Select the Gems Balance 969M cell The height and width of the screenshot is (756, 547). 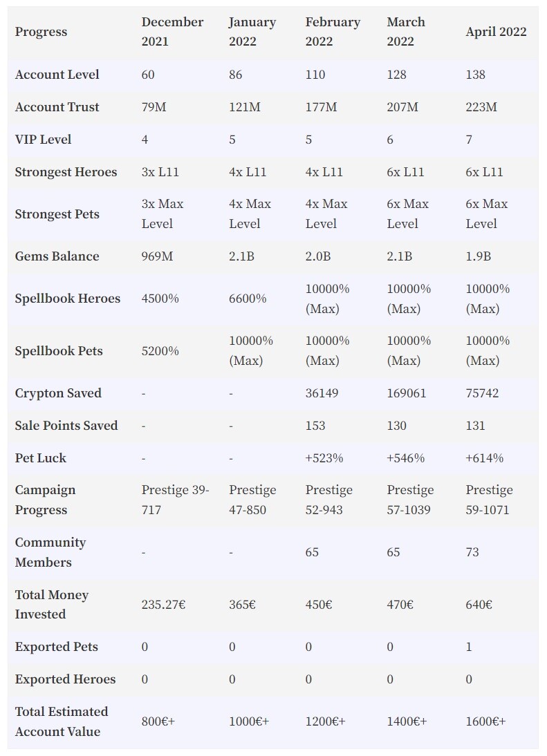pos(157,256)
